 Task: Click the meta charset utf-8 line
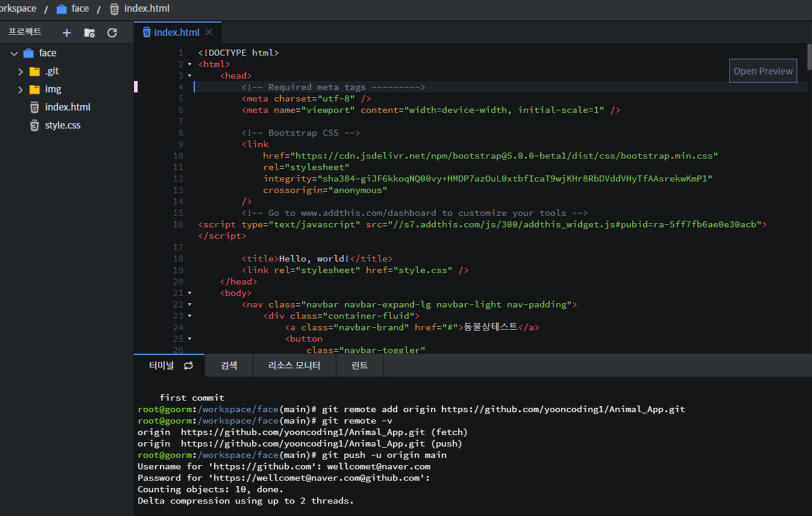click(x=307, y=99)
